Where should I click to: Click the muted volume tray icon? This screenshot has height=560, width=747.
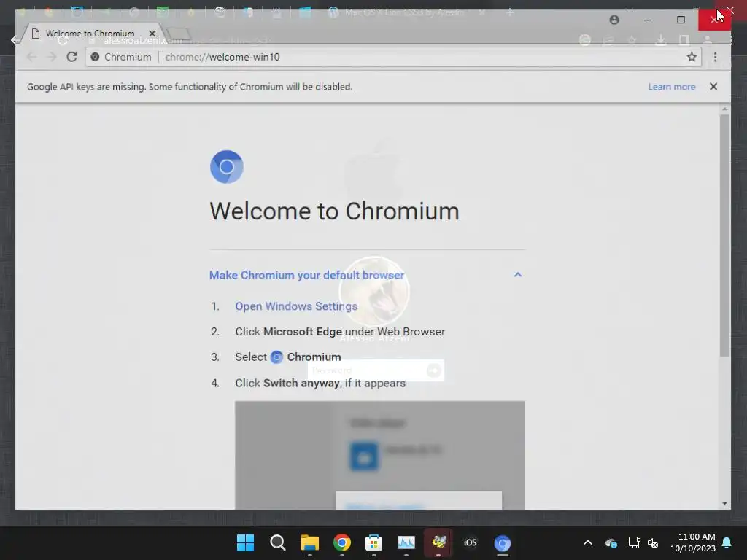pyautogui.click(x=653, y=542)
